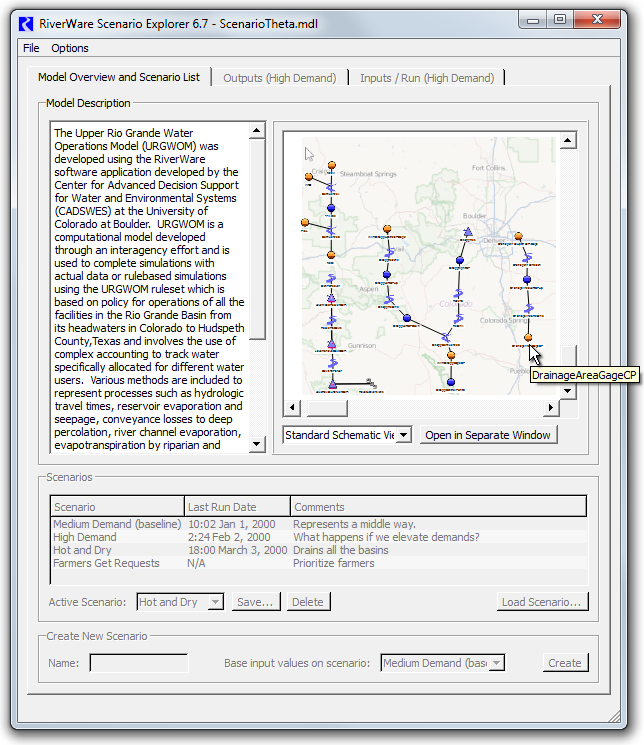Select the reach squiggle beside the Vail label
Viewport: 644px width, 745px height.
(390, 252)
